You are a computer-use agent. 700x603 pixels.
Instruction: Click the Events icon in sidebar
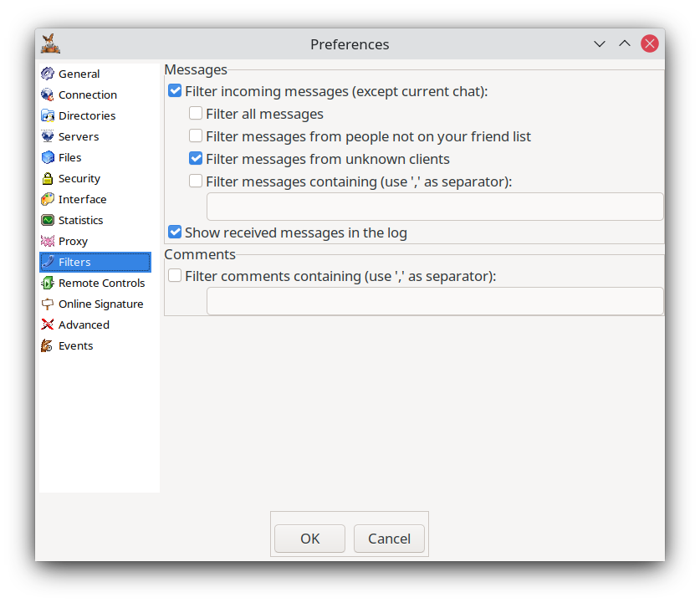[48, 346]
